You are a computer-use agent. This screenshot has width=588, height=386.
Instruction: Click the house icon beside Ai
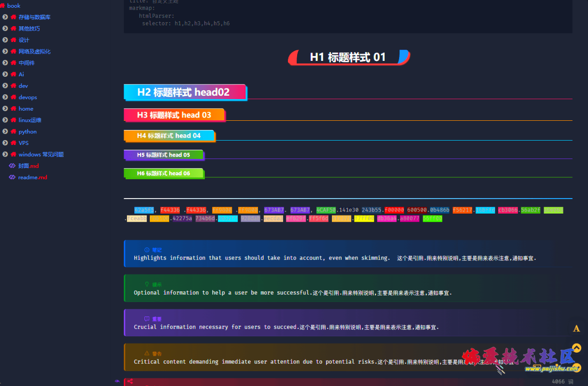tap(13, 74)
